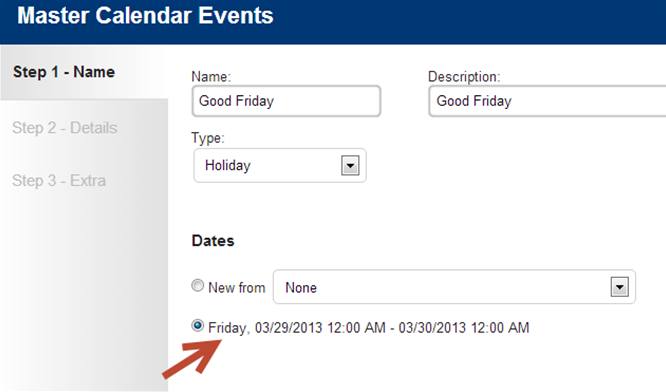Click the Friday 03/29/2013 date range label
The width and height of the screenshot is (666, 392).
pyautogui.click(x=369, y=327)
